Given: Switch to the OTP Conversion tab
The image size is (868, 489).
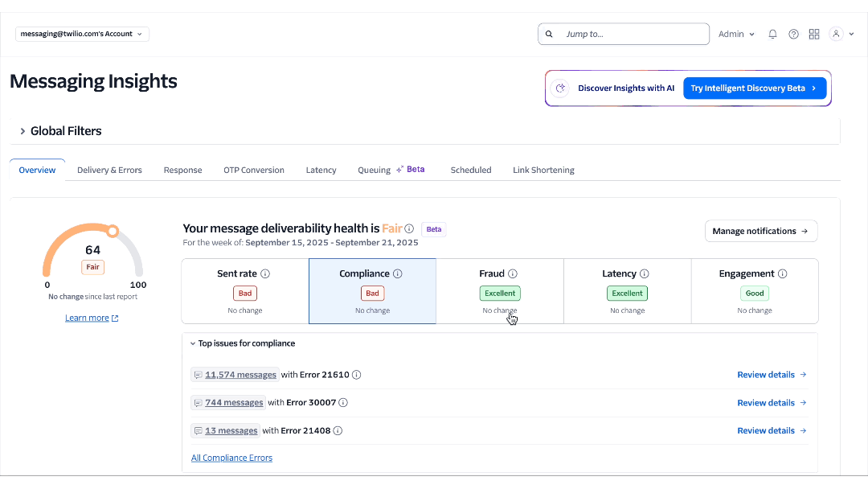Looking at the screenshot, I should tap(254, 171).
